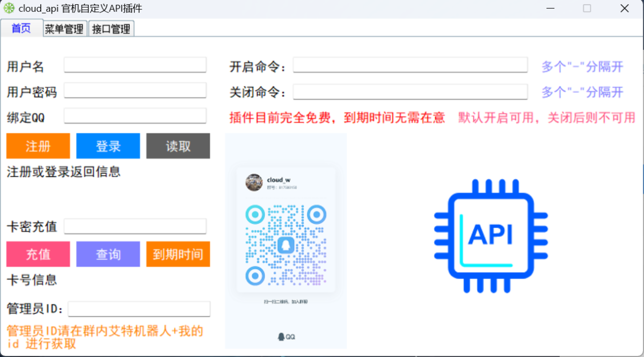Click into the 用户密码 text box
The width and height of the screenshot is (644, 357).
point(135,90)
